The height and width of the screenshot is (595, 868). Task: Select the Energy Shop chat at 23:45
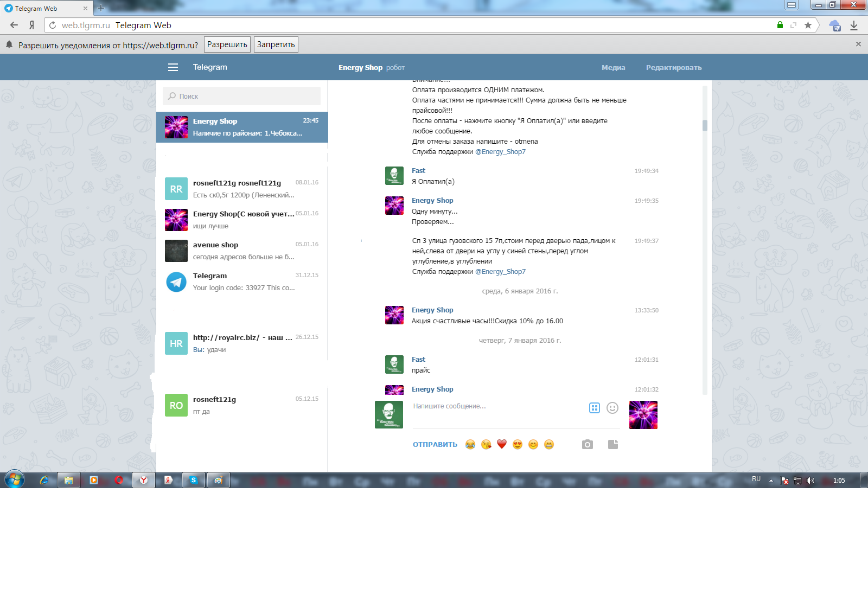coord(242,127)
